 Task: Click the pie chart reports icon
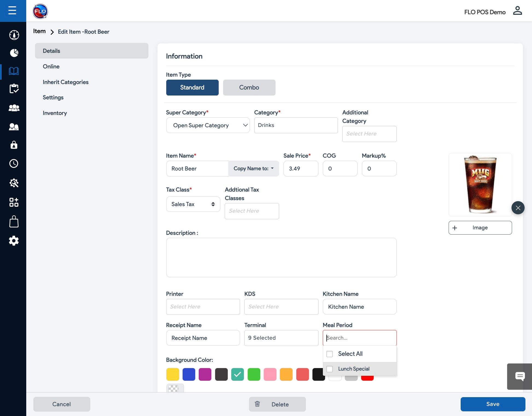point(14,53)
